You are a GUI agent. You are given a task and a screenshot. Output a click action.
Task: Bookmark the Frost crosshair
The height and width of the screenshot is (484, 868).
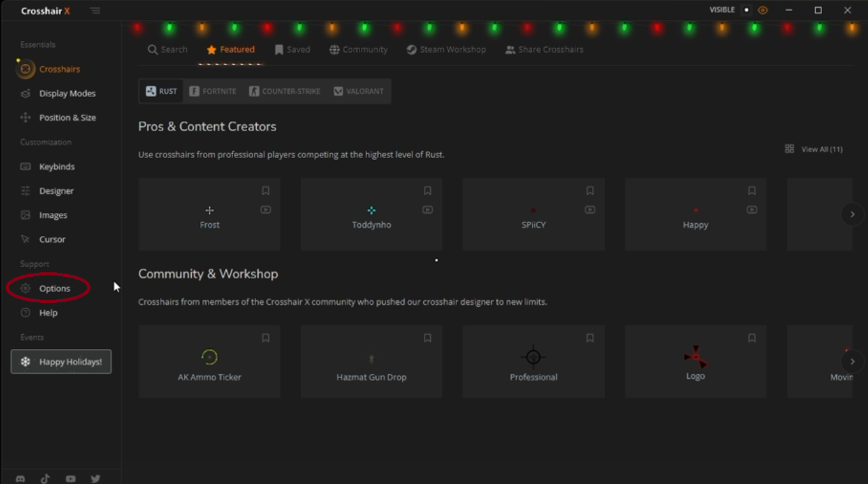pyautogui.click(x=266, y=191)
